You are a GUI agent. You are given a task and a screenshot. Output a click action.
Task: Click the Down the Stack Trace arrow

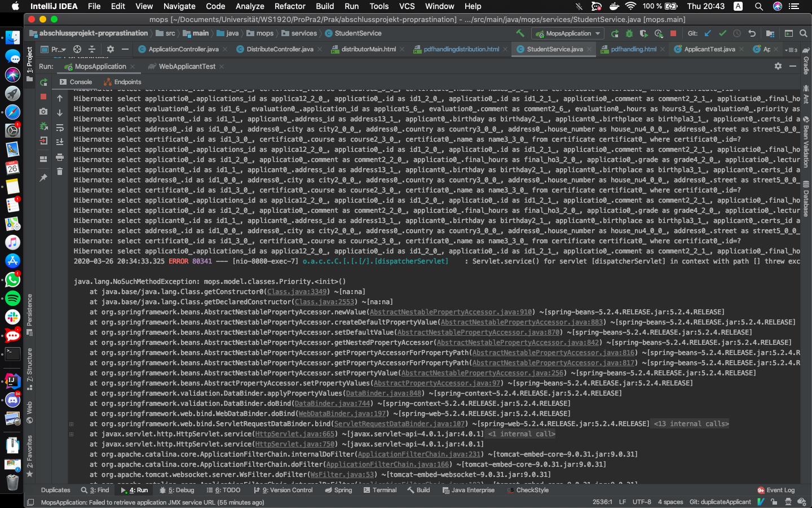tap(60, 113)
